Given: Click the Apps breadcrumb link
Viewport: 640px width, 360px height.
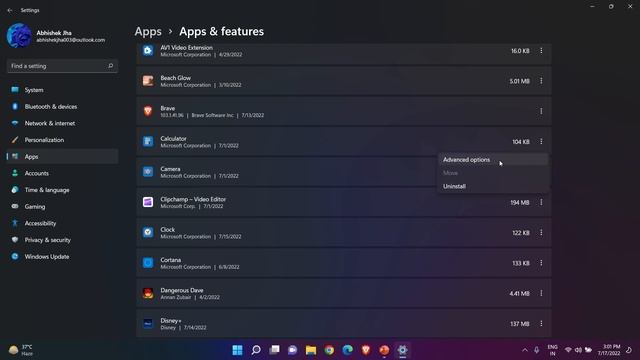Looking at the screenshot, I should (148, 31).
